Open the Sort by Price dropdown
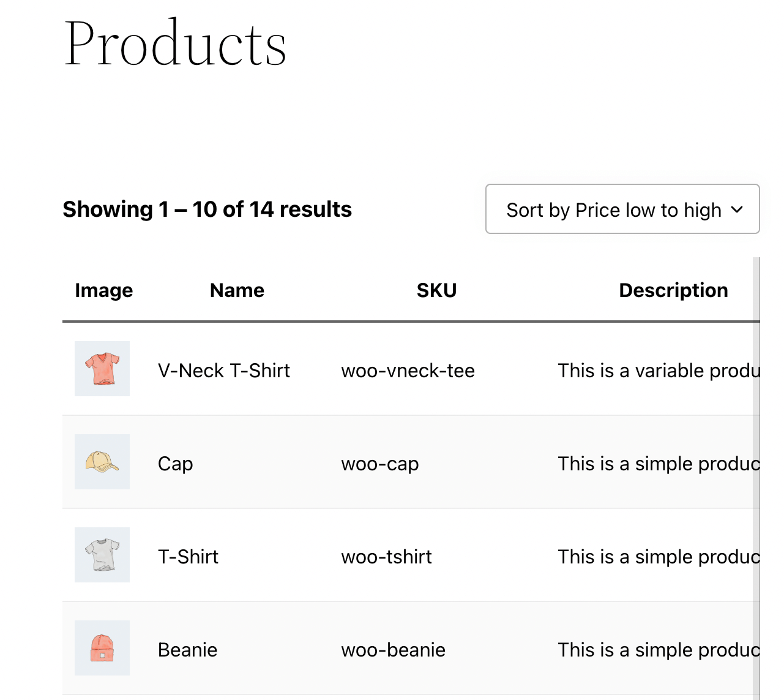 [614, 209]
